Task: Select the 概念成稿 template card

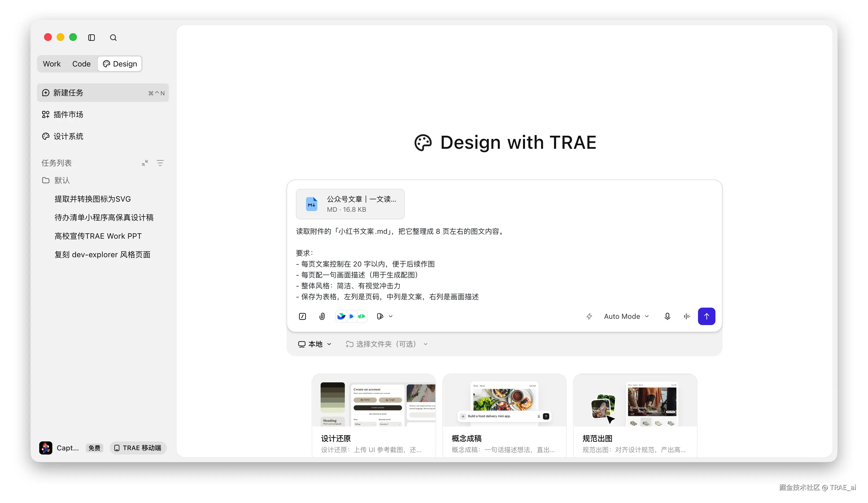Action: 504,415
